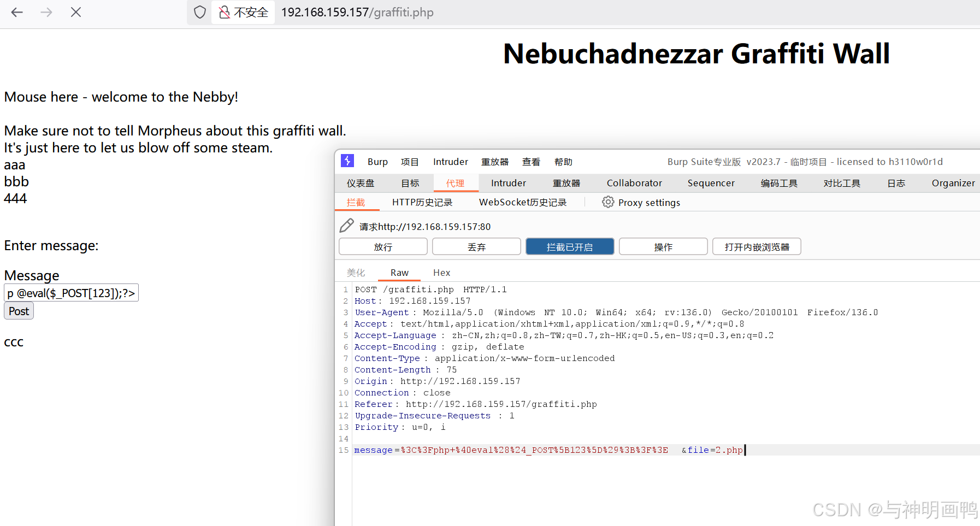Click the Referer header line

[475, 404]
